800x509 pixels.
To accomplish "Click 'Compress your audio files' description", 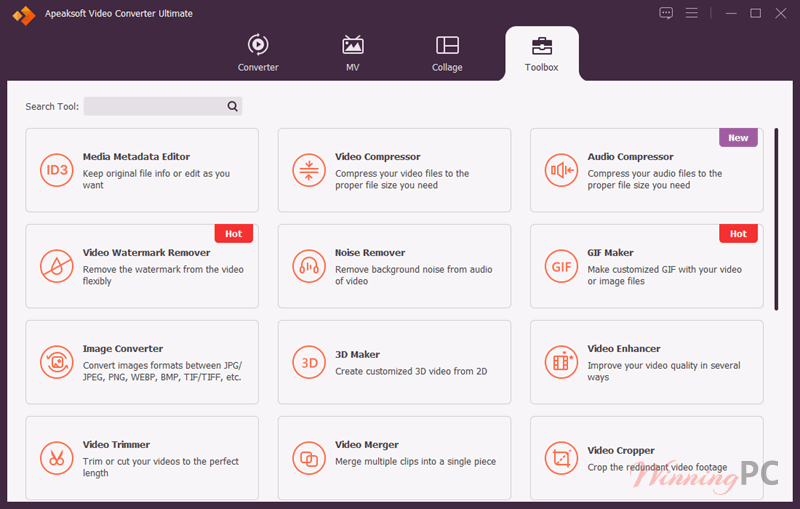I will (655, 179).
